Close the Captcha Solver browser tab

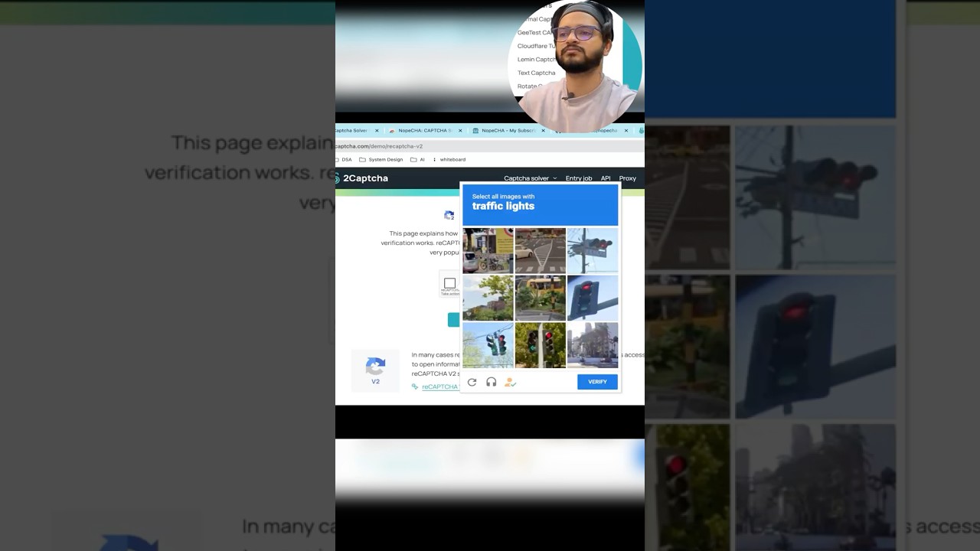point(377,131)
